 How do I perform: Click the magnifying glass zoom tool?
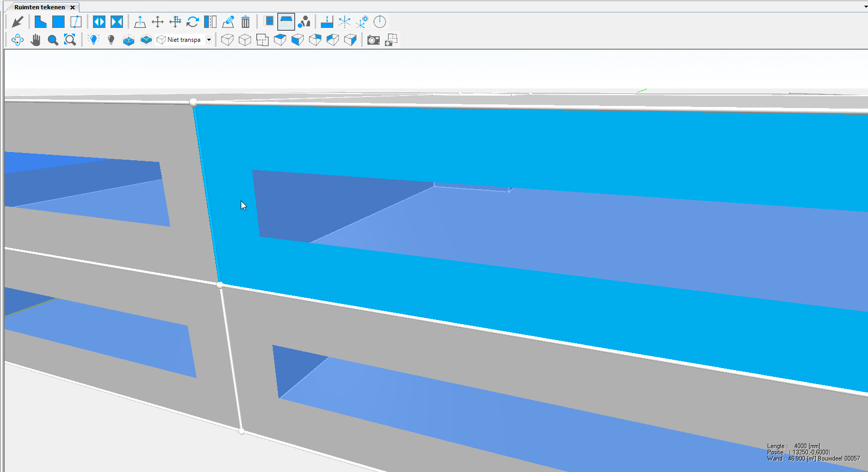pyautogui.click(x=53, y=40)
